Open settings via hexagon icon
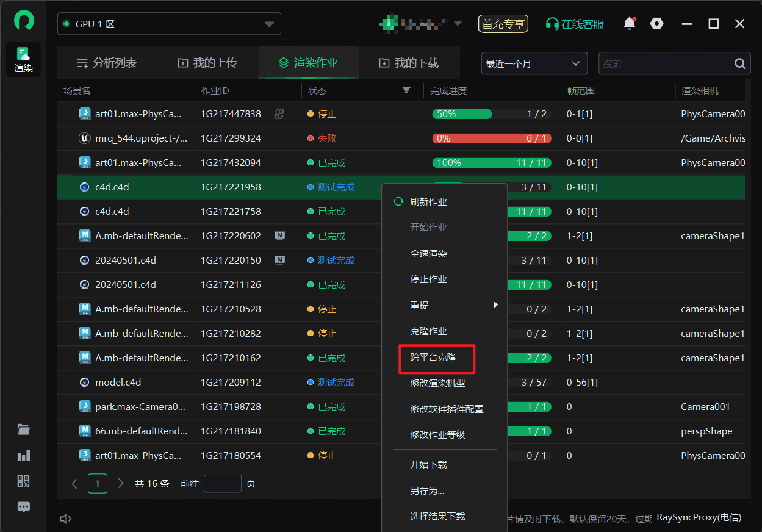The width and height of the screenshot is (762, 532). tap(656, 24)
